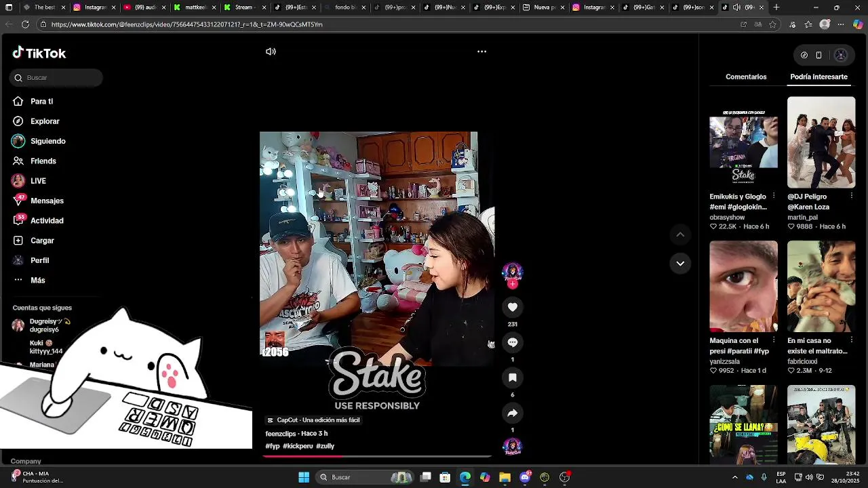Add page to favorites star icon
The image size is (868, 488).
pos(772,24)
